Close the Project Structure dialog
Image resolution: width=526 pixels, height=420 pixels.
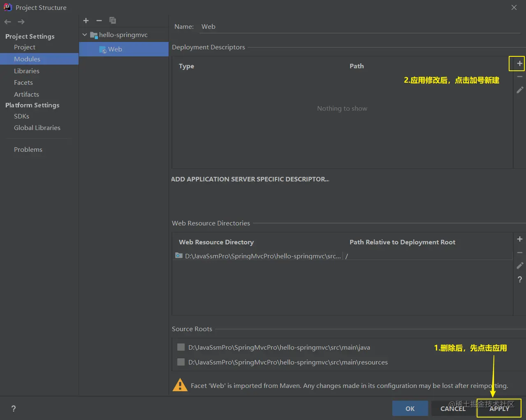coord(514,7)
